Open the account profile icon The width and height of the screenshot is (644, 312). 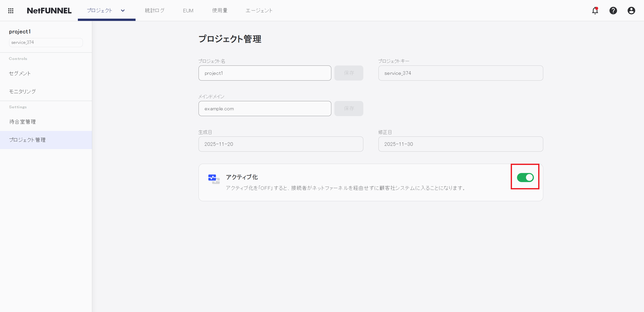pos(631,11)
